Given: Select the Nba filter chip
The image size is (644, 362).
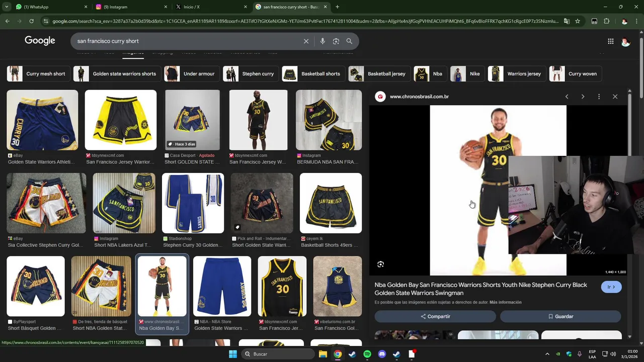Looking at the screenshot, I should 430,74.
